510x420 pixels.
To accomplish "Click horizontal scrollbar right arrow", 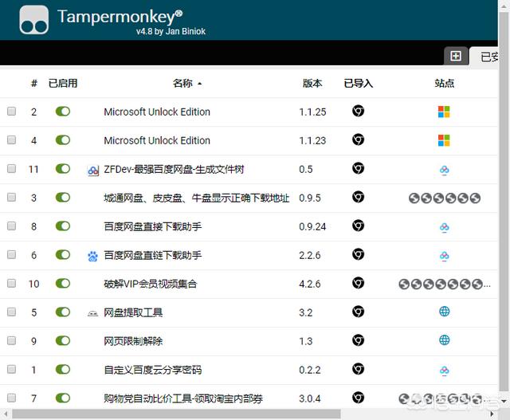I will (492, 414).
